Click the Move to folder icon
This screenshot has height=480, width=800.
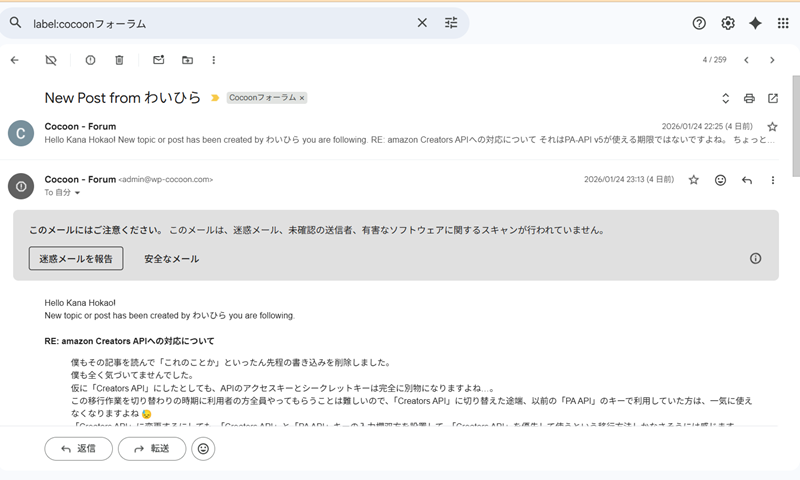[x=187, y=60]
